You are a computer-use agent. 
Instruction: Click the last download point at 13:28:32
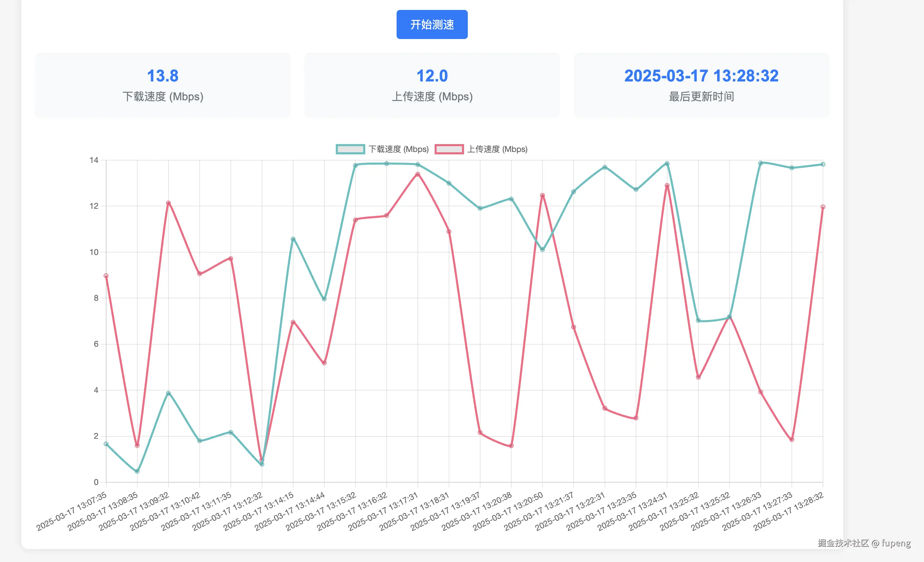coord(823,164)
